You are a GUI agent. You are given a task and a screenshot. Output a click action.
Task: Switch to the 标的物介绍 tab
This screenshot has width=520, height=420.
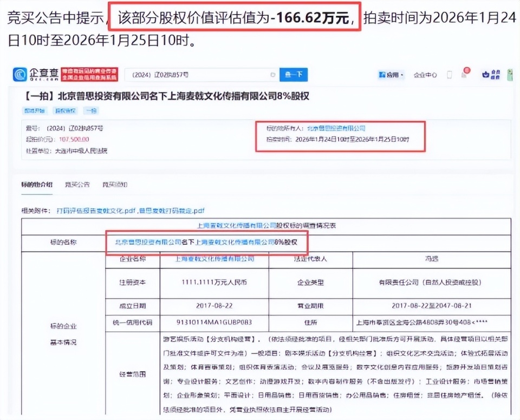[x=37, y=185]
